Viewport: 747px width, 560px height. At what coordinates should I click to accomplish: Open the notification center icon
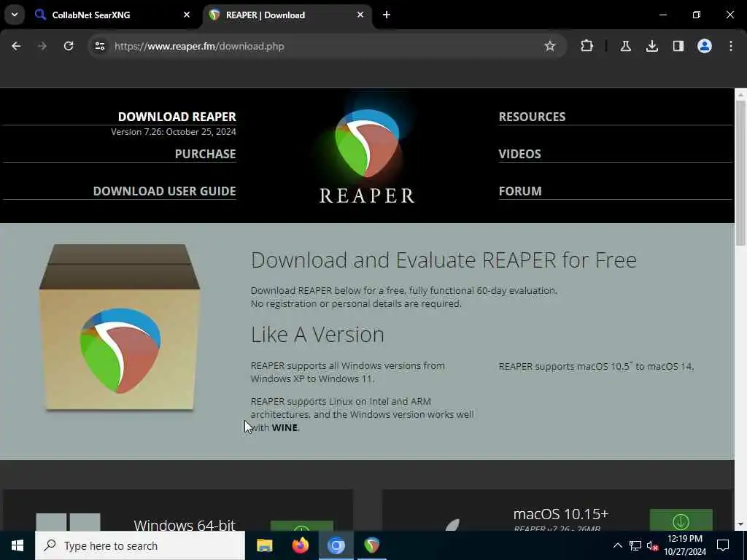pyautogui.click(x=723, y=545)
